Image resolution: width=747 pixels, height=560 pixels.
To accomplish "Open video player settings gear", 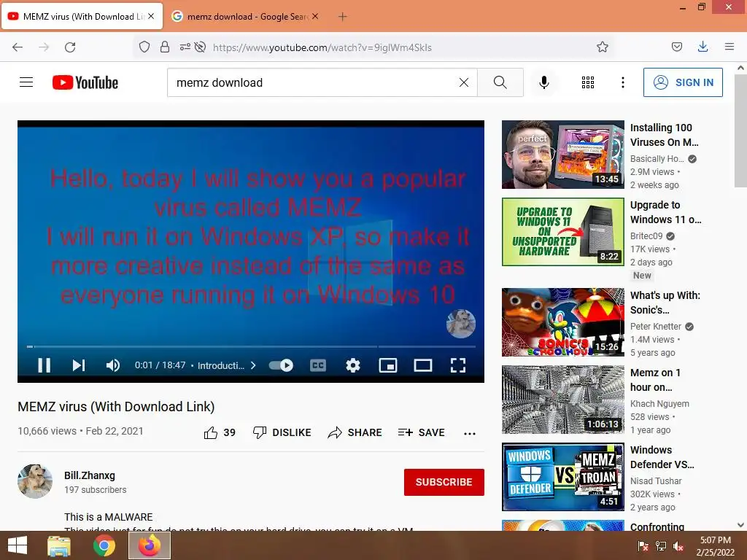I will click(353, 365).
